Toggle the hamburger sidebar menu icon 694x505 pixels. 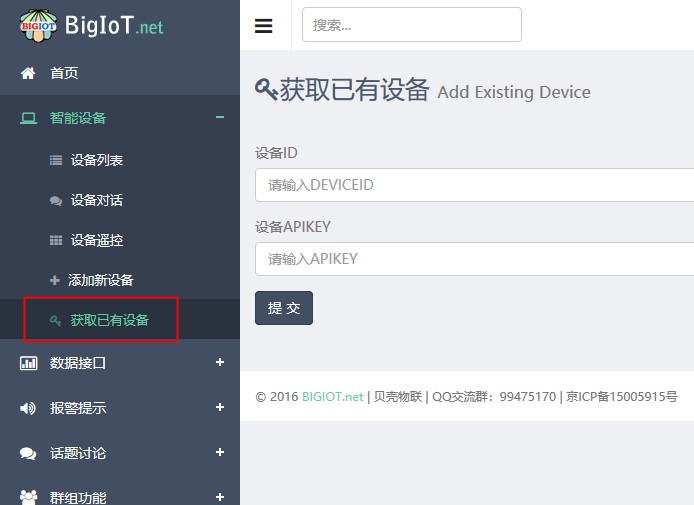[x=264, y=26]
